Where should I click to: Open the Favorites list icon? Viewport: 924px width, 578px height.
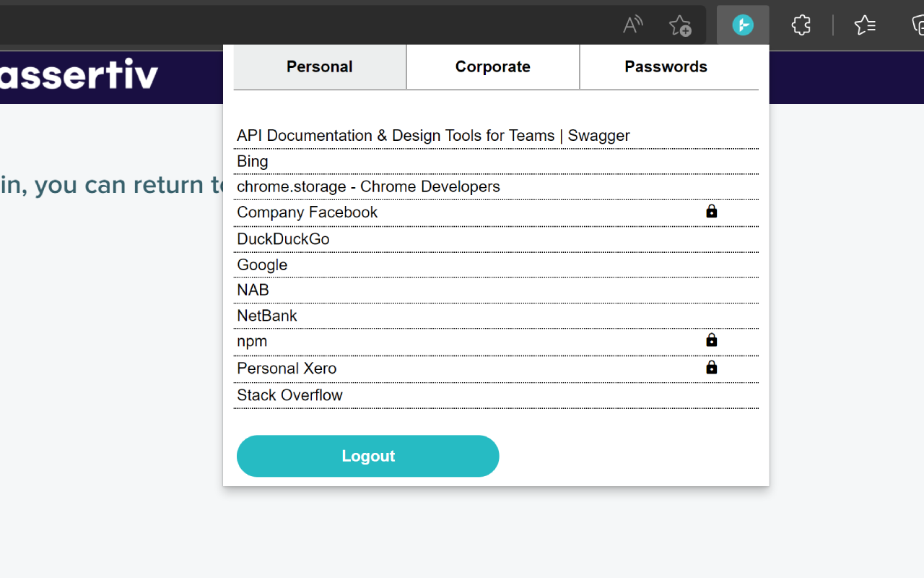coord(865,25)
